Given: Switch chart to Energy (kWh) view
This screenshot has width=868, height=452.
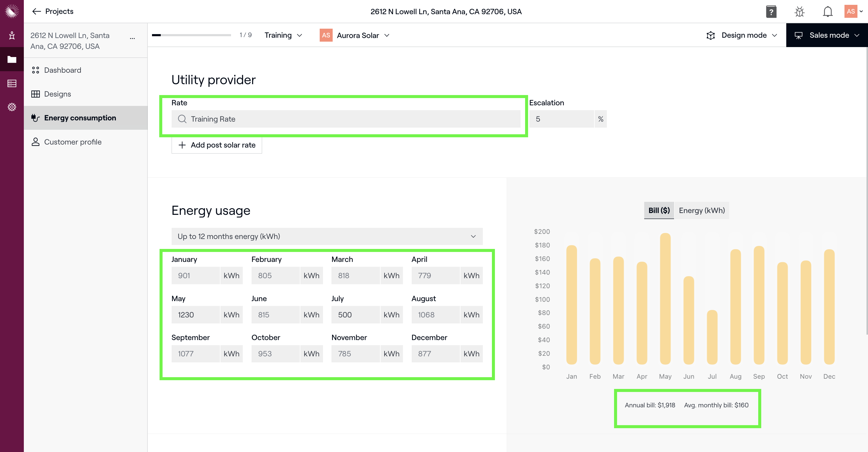Looking at the screenshot, I should (702, 210).
